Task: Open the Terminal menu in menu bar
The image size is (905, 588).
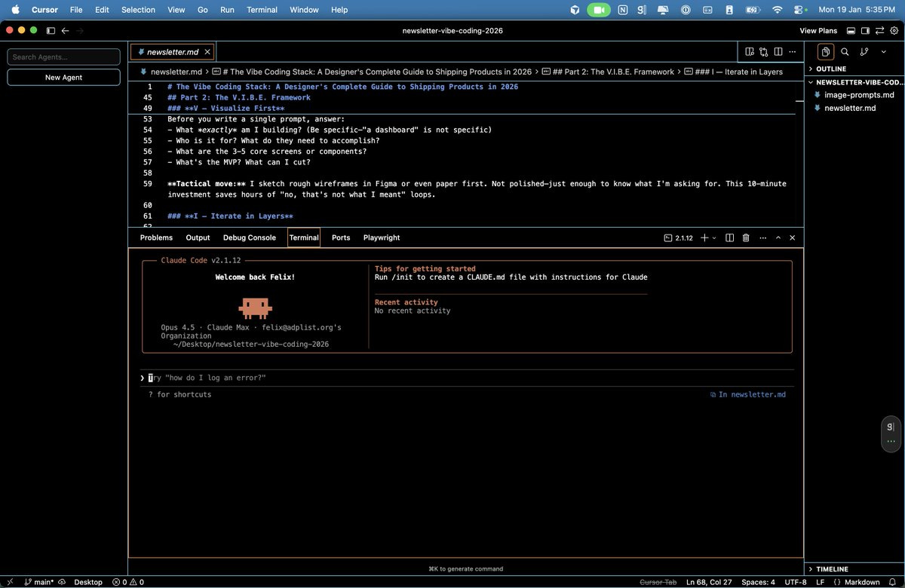Action: (262, 10)
